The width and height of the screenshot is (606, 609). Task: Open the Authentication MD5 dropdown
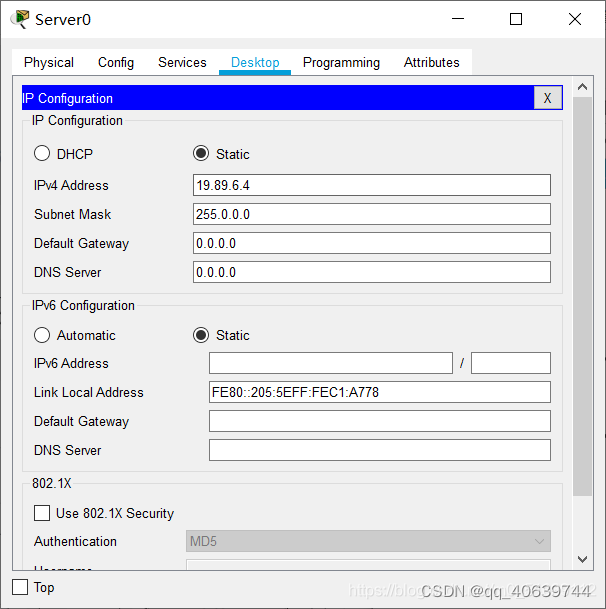coord(368,541)
